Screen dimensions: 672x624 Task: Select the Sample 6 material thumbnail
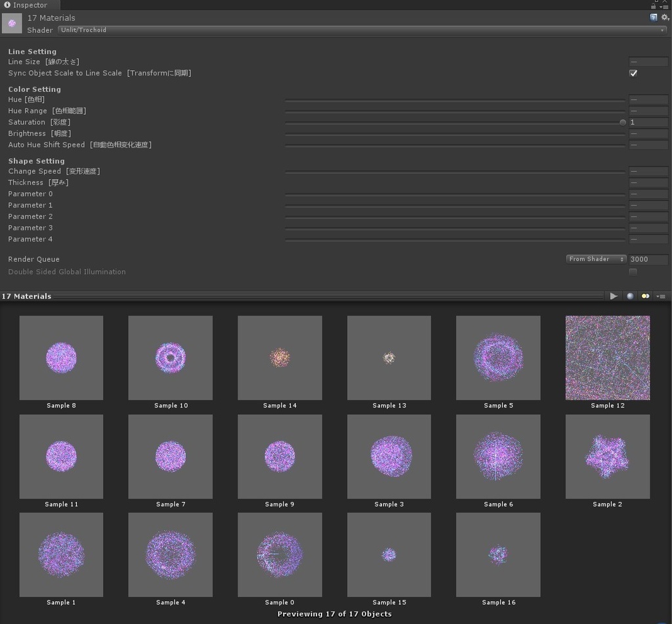(x=499, y=457)
